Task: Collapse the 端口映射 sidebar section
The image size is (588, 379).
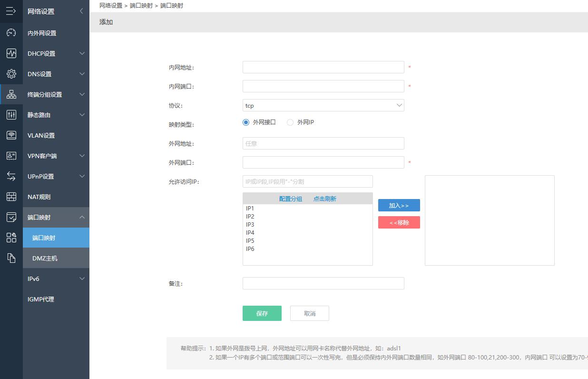Action: pyautogui.click(x=56, y=217)
